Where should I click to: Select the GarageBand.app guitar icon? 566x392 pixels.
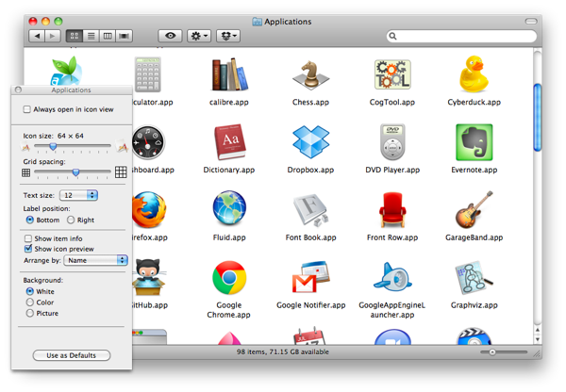click(x=474, y=209)
